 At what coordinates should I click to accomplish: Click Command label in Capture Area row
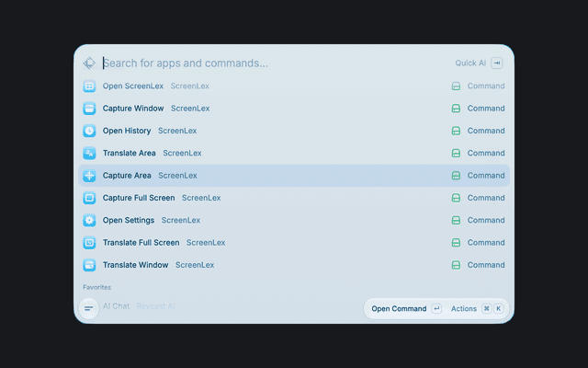click(x=486, y=176)
